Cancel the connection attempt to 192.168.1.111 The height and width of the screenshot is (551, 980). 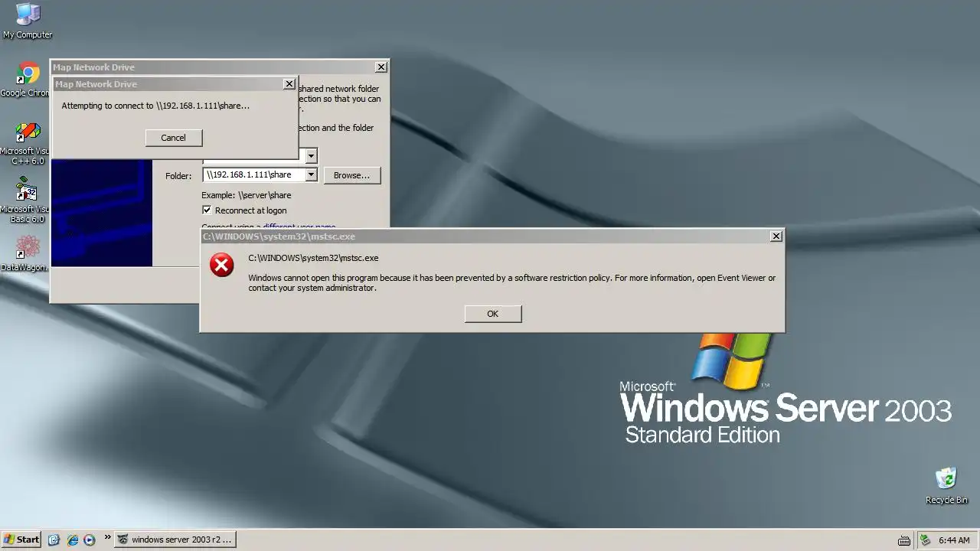point(173,138)
